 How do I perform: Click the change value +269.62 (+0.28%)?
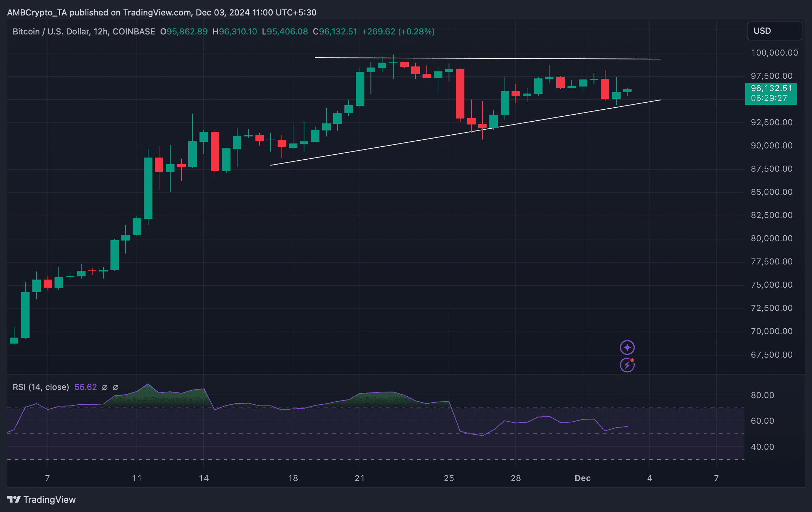[398, 32]
